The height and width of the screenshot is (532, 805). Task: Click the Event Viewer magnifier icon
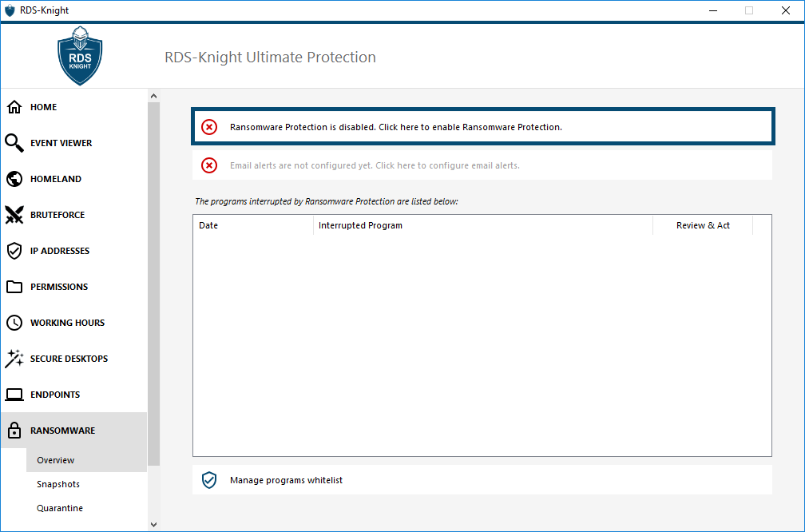point(14,143)
